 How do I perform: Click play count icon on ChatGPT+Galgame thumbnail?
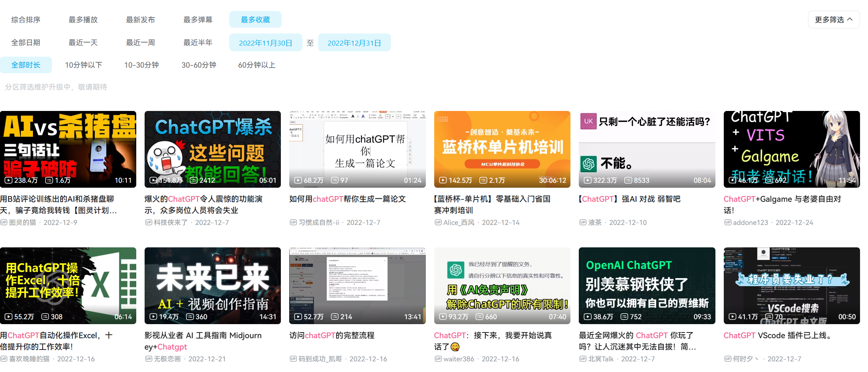pyautogui.click(x=733, y=180)
